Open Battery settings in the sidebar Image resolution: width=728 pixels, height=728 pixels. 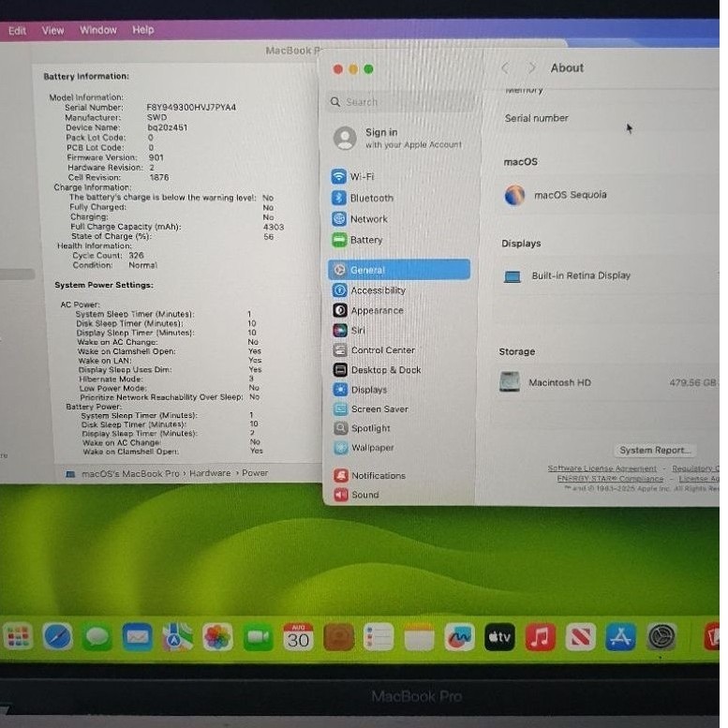click(358, 240)
